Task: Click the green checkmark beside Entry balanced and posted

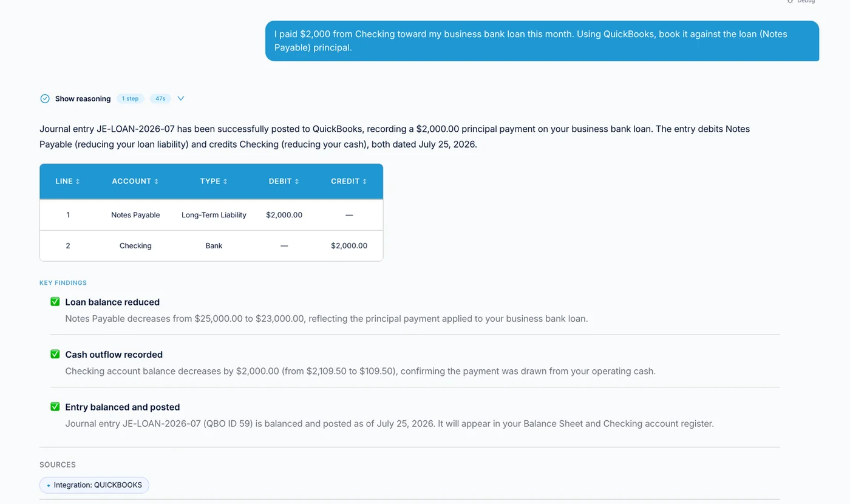Action: click(55, 407)
